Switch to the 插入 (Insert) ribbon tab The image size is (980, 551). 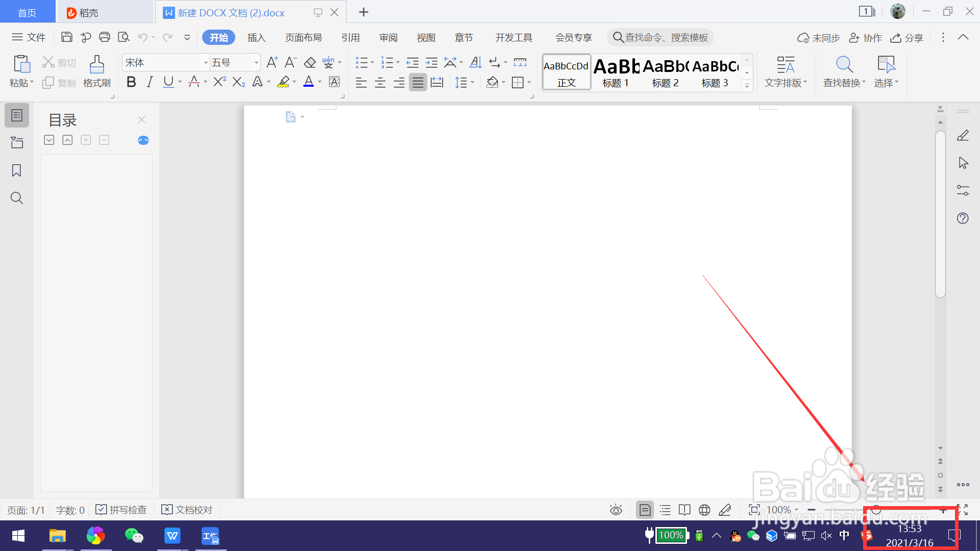click(x=256, y=37)
